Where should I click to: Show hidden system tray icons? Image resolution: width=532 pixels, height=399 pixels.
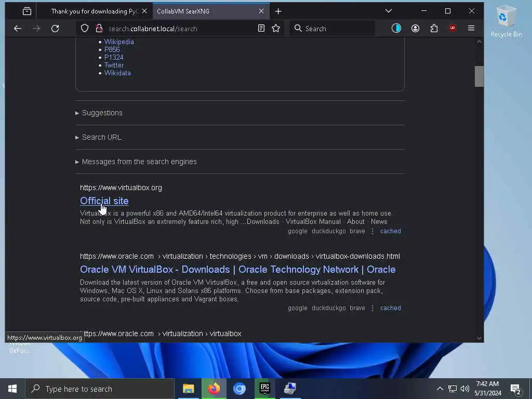click(x=440, y=389)
